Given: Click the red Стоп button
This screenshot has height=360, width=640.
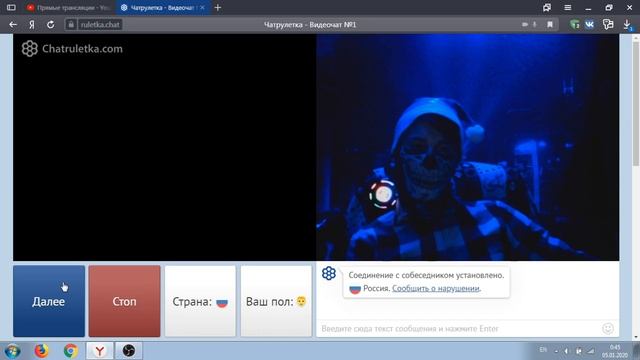Looking at the screenshot, I should [x=124, y=301].
